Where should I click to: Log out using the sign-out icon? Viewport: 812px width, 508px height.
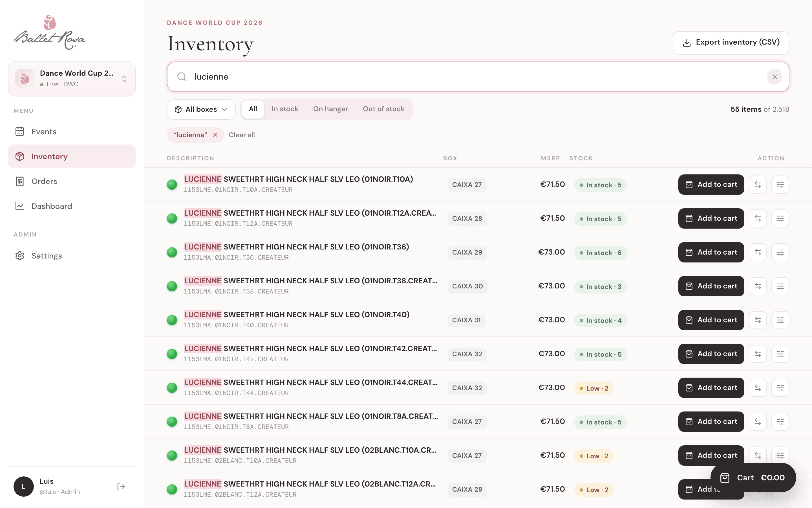click(x=121, y=487)
